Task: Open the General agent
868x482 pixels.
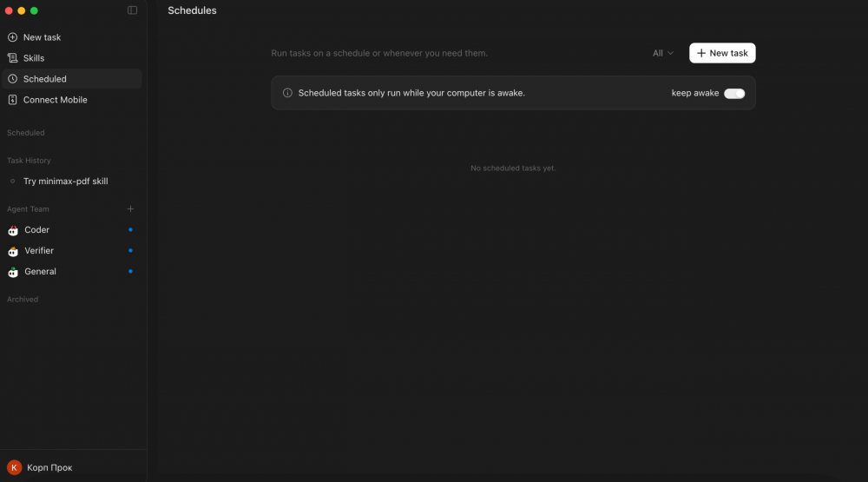Action: point(72,272)
